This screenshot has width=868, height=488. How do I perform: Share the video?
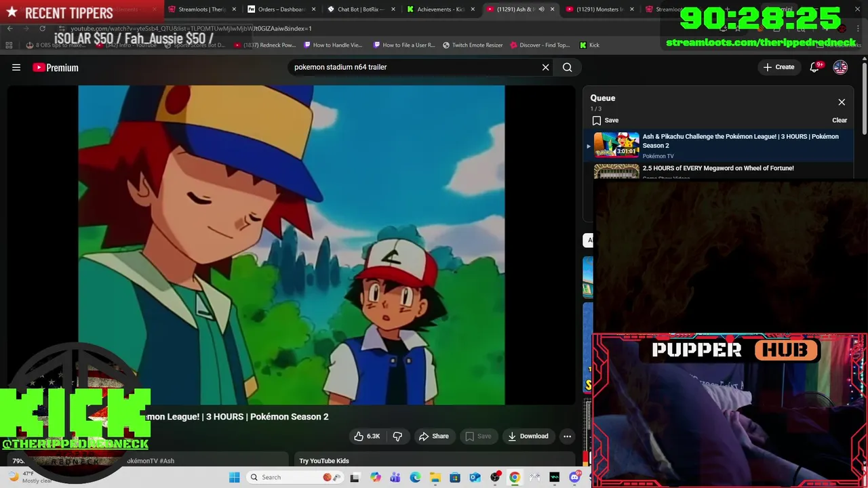click(x=433, y=436)
